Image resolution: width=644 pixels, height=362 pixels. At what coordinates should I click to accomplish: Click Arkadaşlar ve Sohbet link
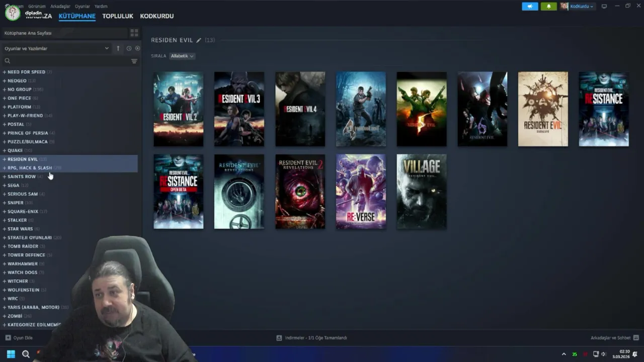pos(610,338)
